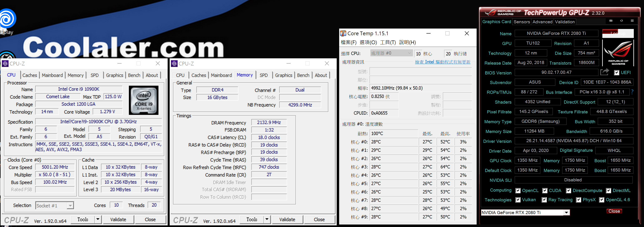Open the 工具(T) menu in Core Temp
This screenshot has height=227, width=644.
(388, 42)
